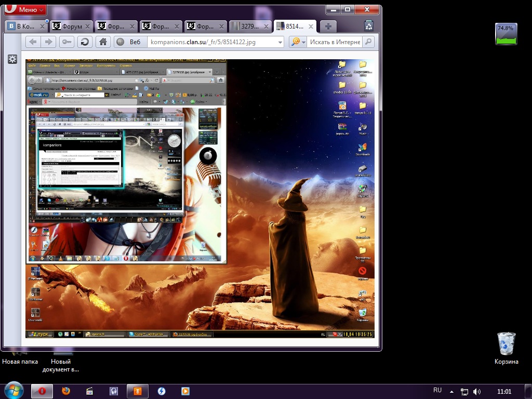Go back with the Opera back arrow
This screenshot has height=399, width=532.
(x=33, y=42)
